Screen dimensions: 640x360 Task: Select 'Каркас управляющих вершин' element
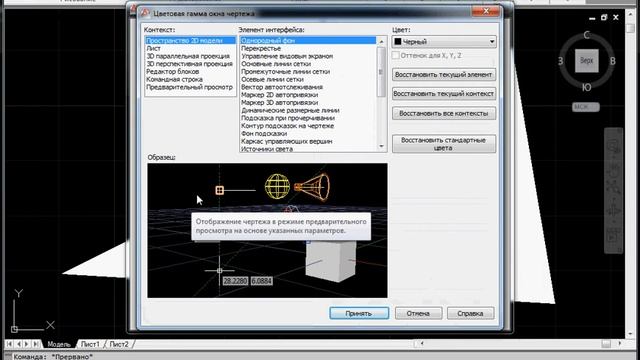click(287, 141)
